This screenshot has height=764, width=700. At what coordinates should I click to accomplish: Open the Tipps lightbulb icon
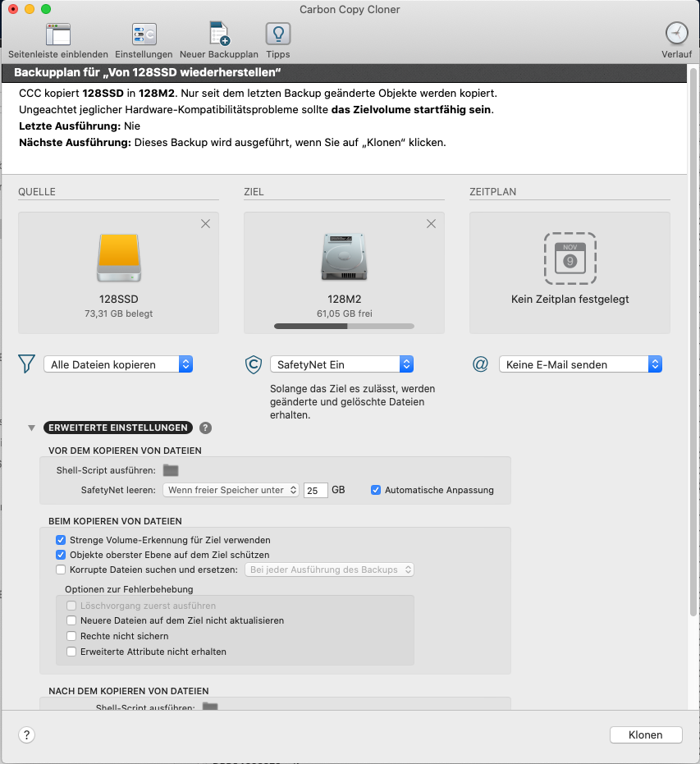(x=278, y=34)
